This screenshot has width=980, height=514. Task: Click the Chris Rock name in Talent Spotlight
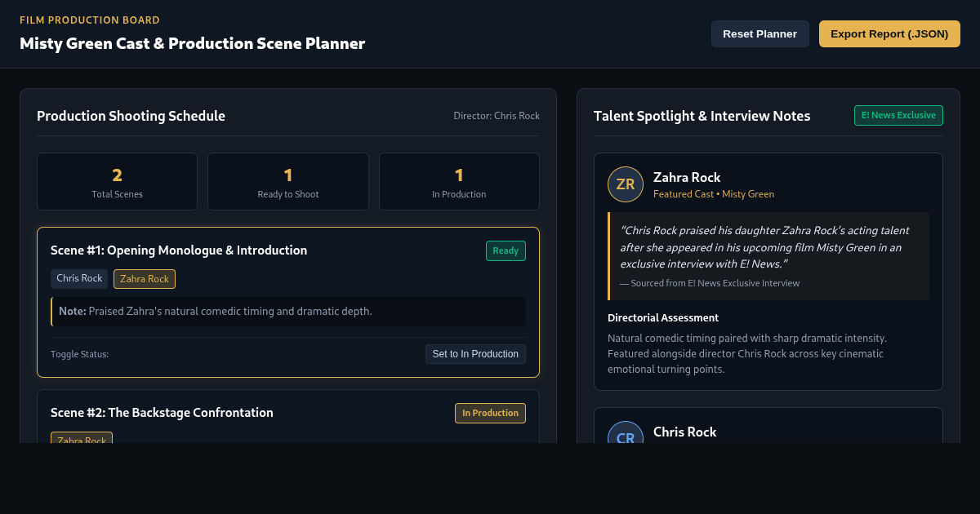[685, 432]
